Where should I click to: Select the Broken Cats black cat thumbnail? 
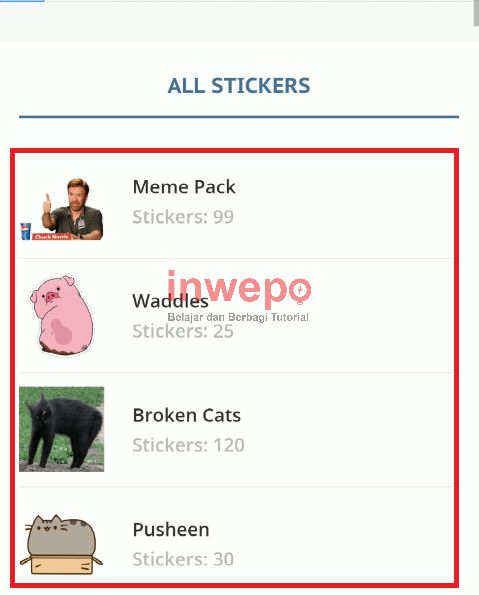point(61,429)
